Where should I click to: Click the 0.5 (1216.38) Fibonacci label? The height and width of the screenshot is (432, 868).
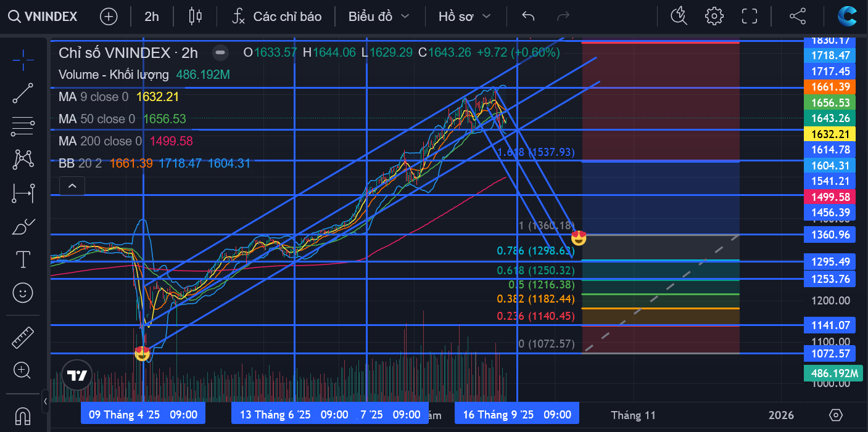[541, 285]
